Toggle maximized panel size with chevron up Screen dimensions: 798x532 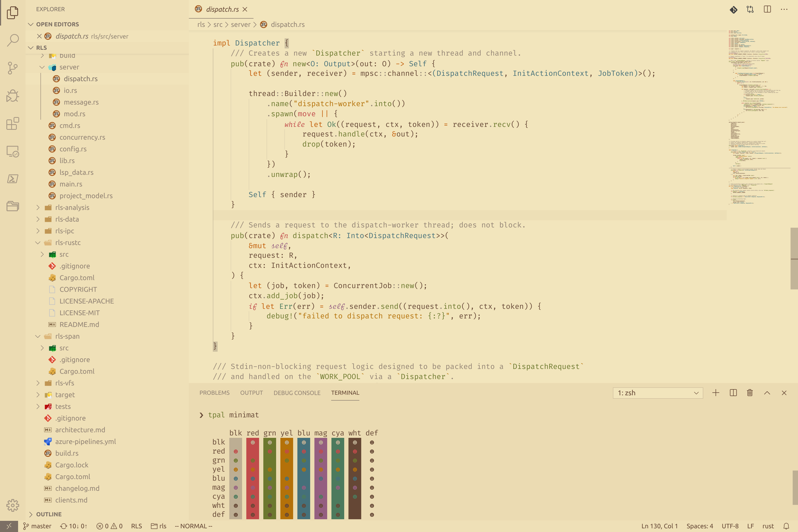(767, 393)
